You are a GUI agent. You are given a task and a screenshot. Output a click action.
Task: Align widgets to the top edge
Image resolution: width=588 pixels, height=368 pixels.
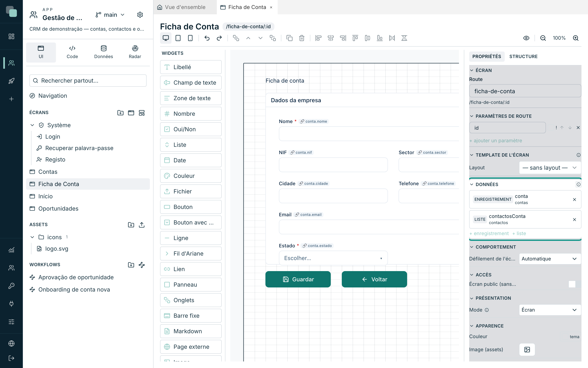[355, 38]
